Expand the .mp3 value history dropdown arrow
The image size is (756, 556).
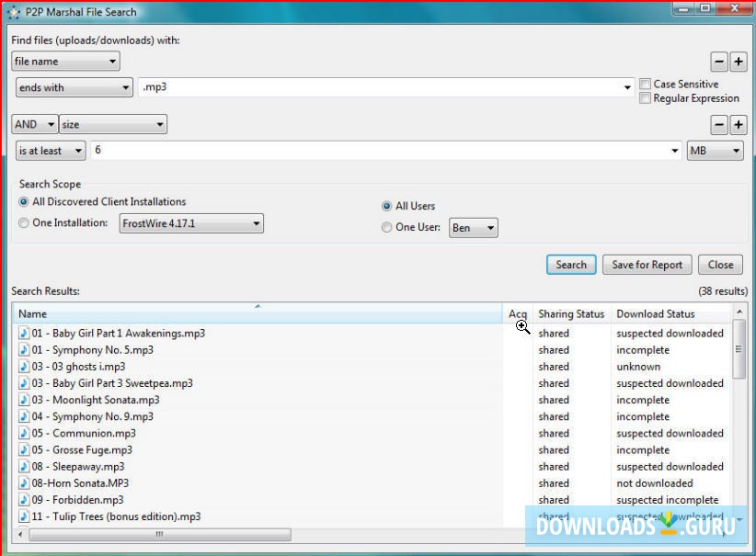pyautogui.click(x=627, y=87)
